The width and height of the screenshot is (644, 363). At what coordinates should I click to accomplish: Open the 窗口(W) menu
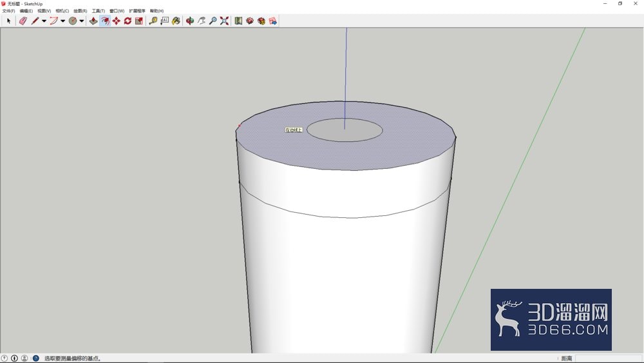117,11
